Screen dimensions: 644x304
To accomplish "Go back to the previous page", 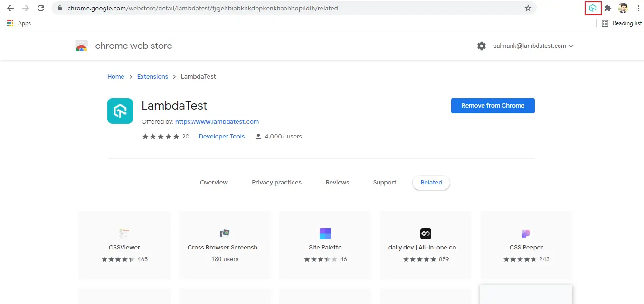I will click(x=10, y=8).
